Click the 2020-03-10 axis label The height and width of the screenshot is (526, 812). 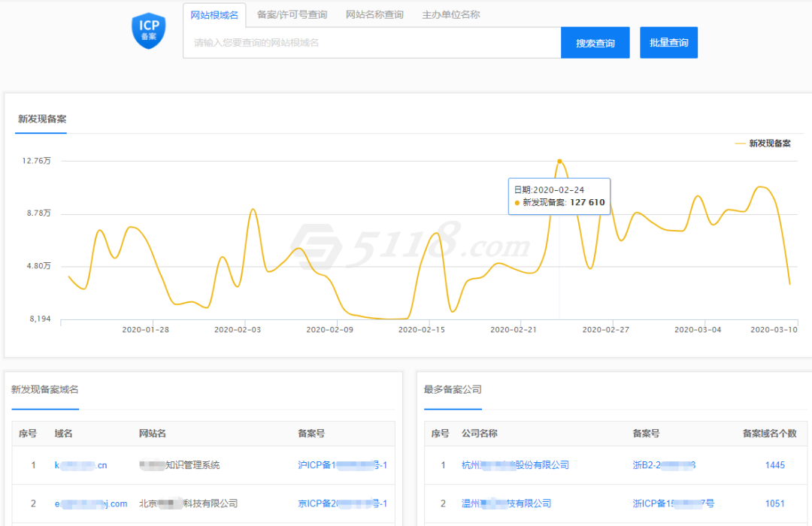tap(774, 329)
